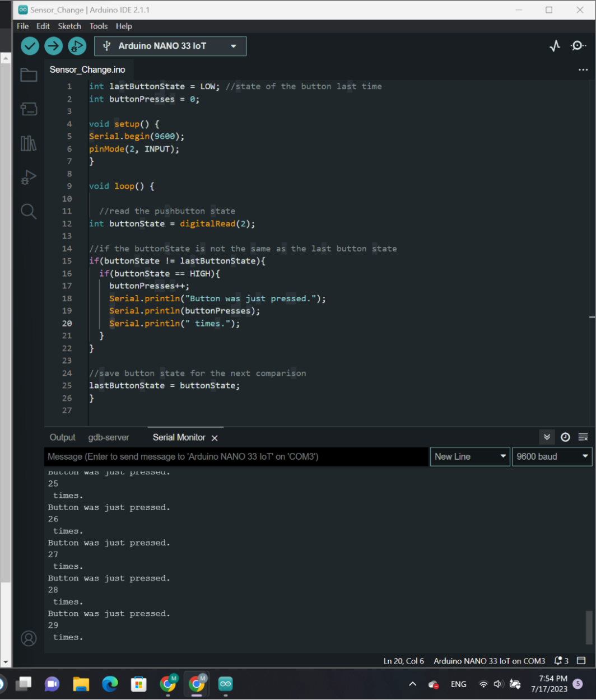596x700 pixels.
Task: Click the Upload arrow button
Action: coord(53,46)
